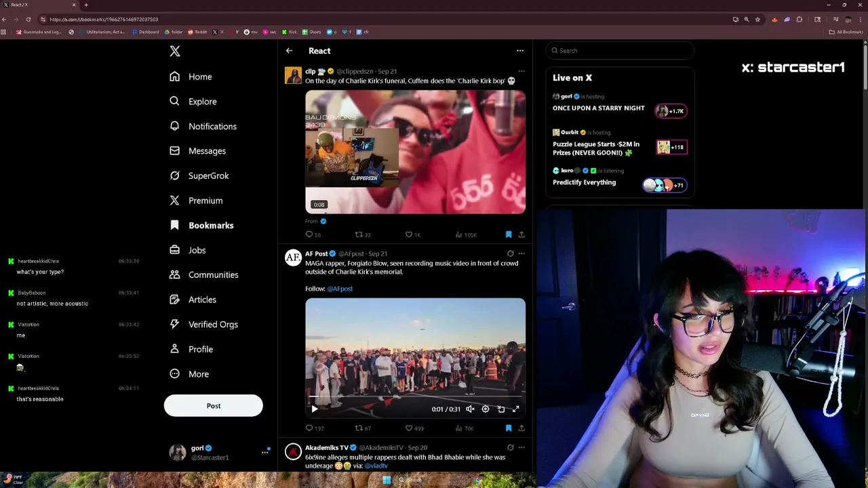Click the X search field
The image size is (868, 488).
tap(620, 51)
